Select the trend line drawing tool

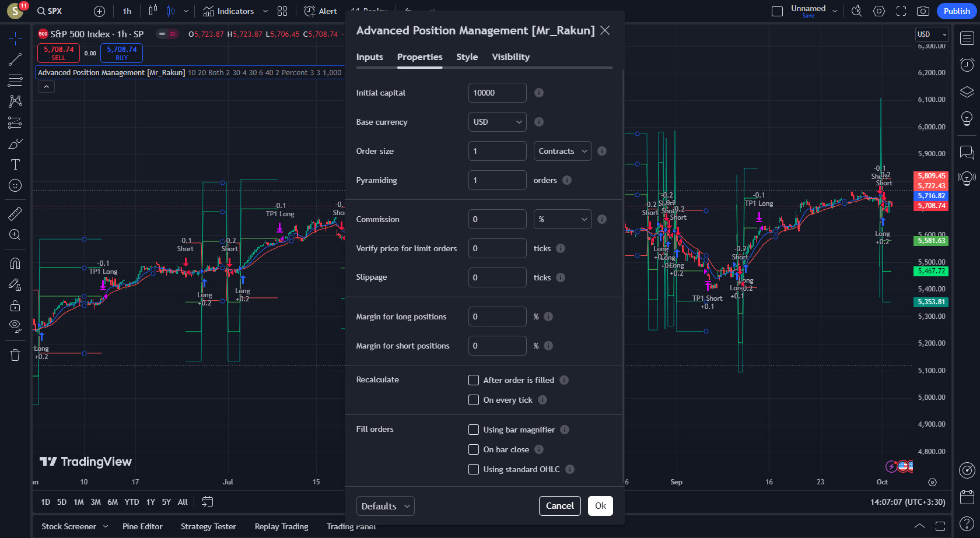[15, 59]
